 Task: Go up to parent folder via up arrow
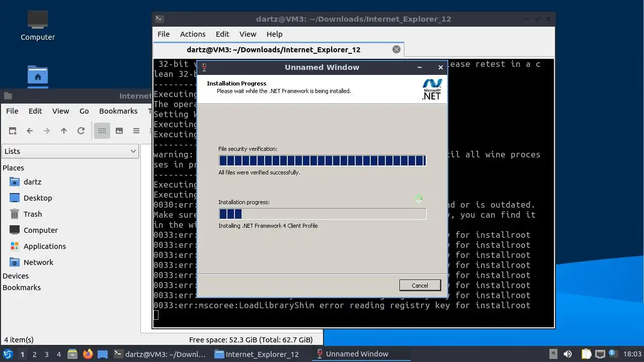tap(64, 131)
